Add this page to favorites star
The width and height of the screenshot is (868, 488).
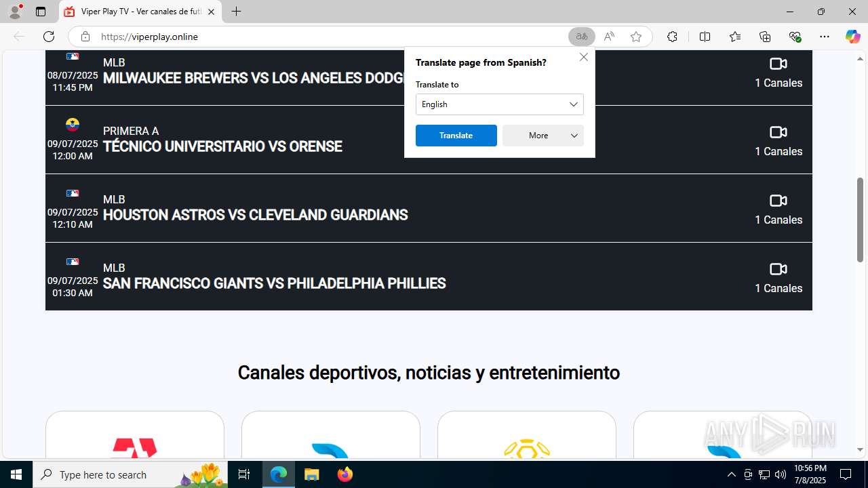636,37
